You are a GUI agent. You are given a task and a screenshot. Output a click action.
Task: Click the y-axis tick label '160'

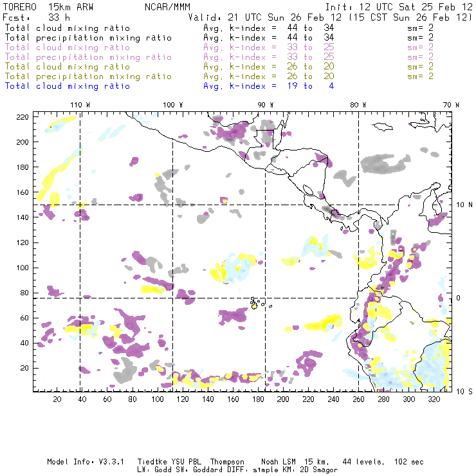tap(23, 192)
